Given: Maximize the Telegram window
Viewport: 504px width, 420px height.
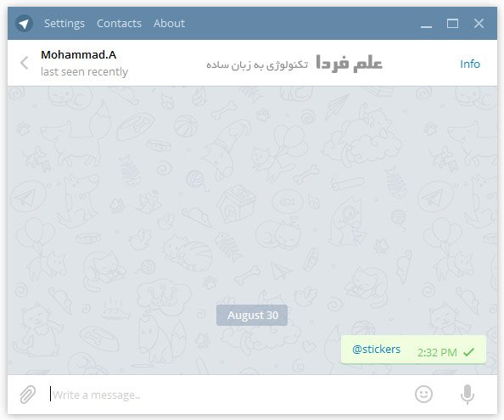Looking at the screenshot, I should (452, 24).
